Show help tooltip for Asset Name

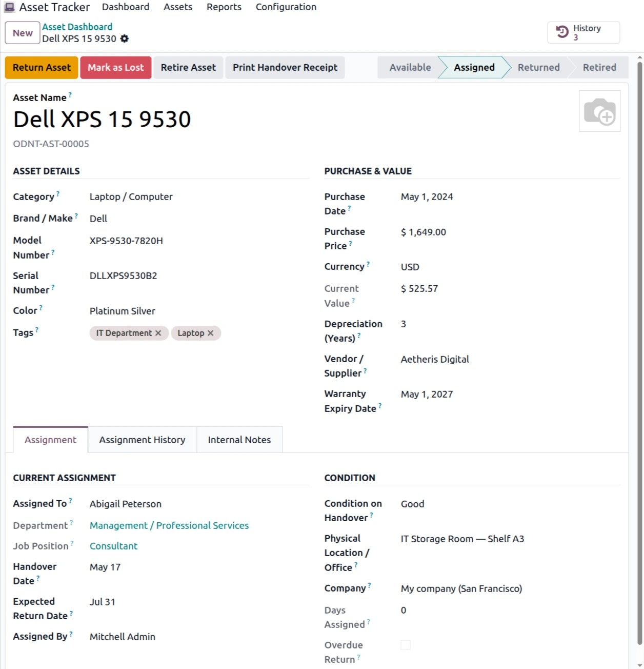[x=70, y=94]
